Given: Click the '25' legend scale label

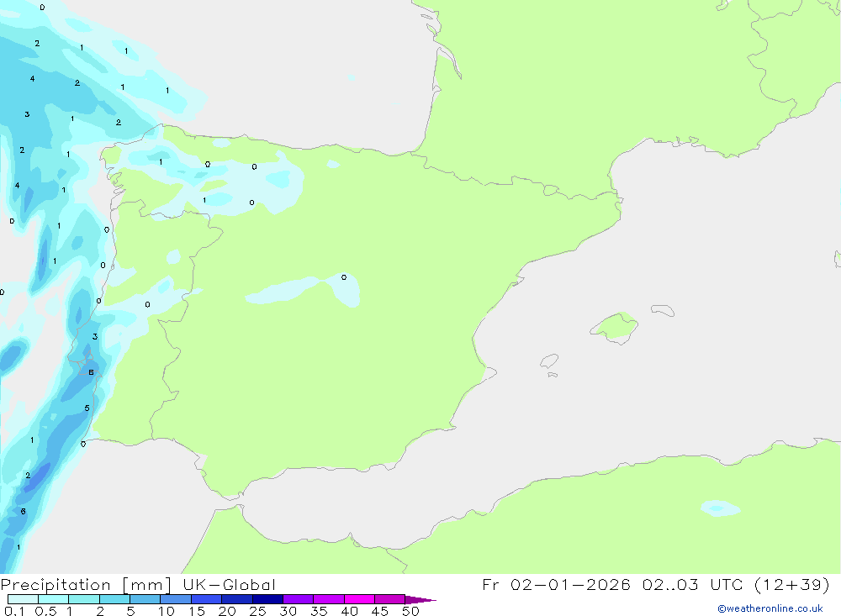Looking at the screenshot, I should click(x=257, y=611).
